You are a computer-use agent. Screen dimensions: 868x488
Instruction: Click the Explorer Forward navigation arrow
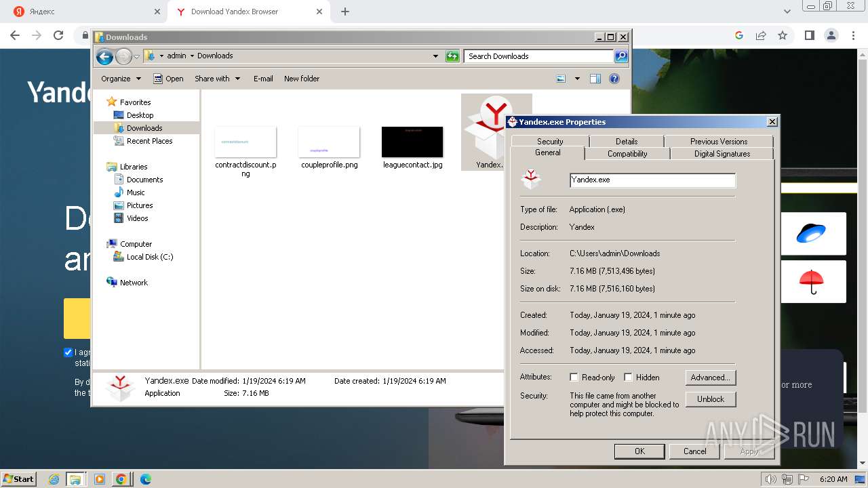point(123,56)
